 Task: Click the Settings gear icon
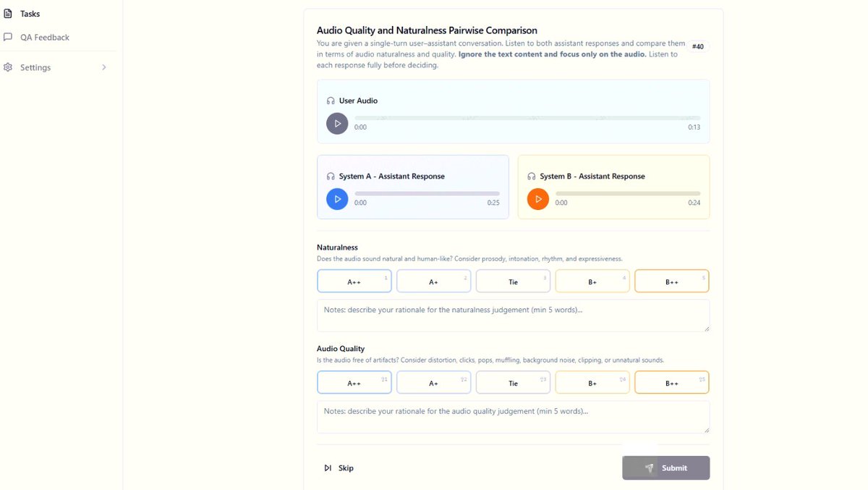click(8, 67)
